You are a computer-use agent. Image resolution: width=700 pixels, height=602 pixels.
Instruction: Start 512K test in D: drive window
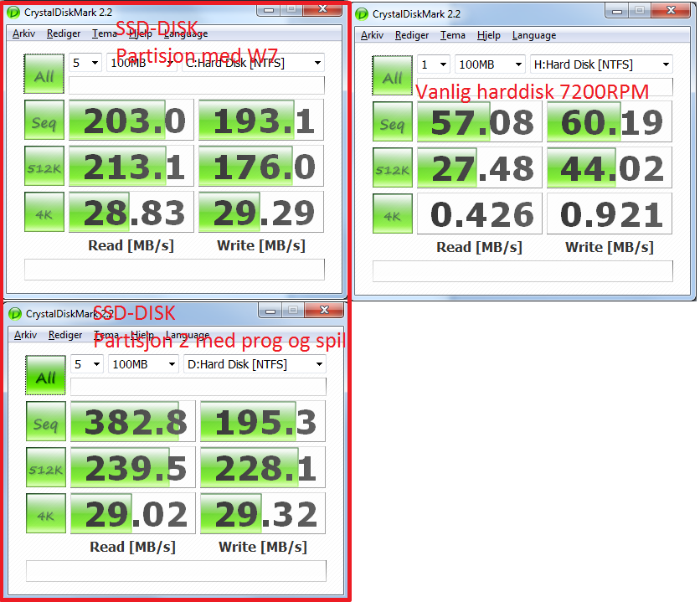(45, 467)
